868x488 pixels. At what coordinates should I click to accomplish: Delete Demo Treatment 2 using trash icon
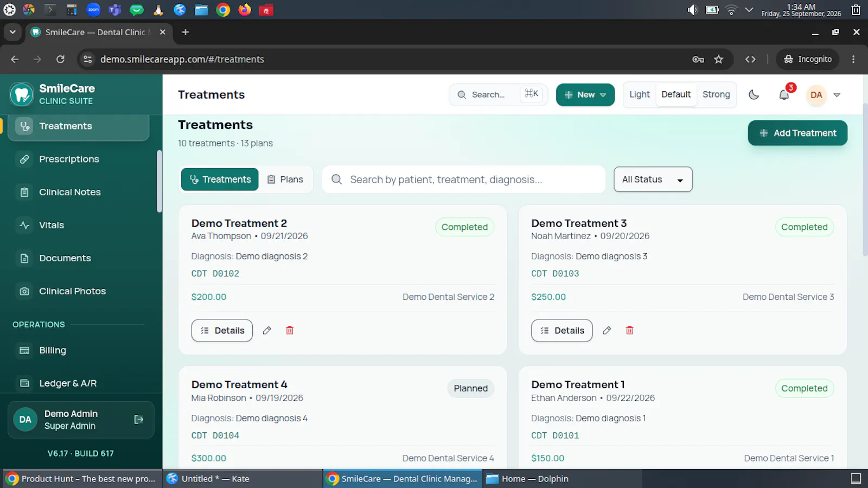tap(290, 330)
